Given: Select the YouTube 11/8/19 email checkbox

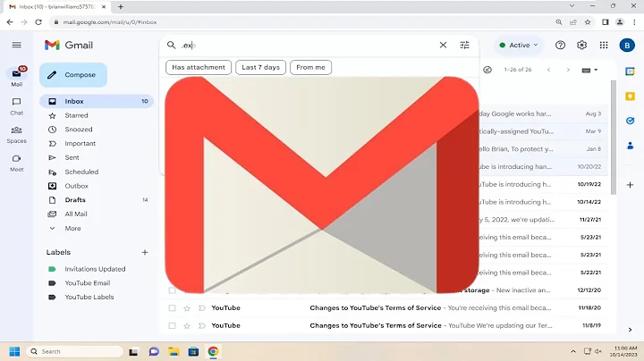Looking at the screenshot, I should pos(172,326).
